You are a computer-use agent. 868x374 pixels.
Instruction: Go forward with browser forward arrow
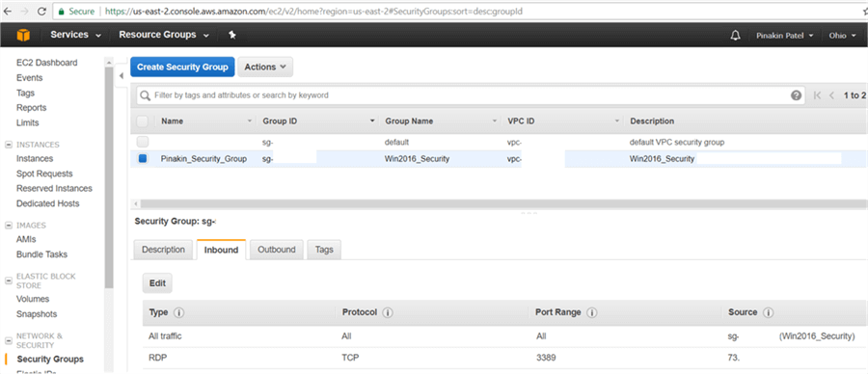(x=24, y=11)
